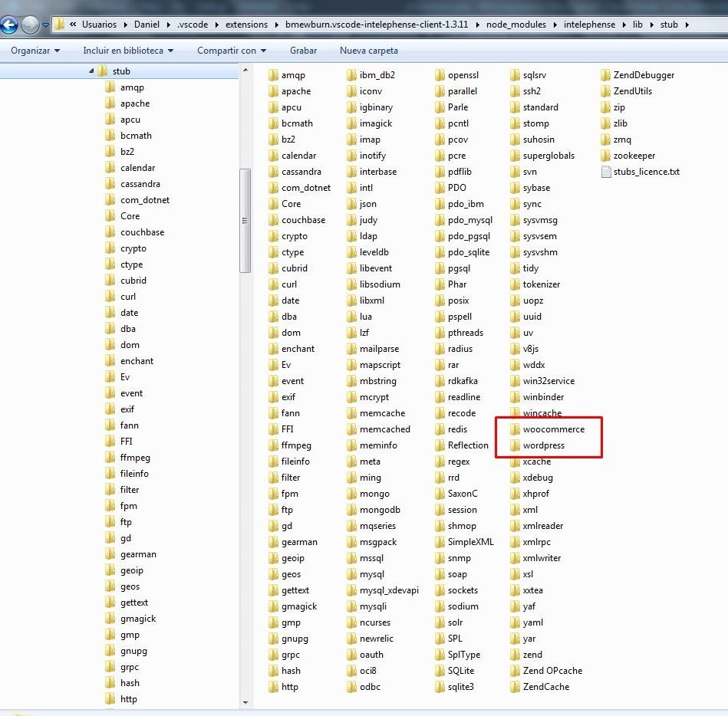This screenshot has width=728, height=716.
Task: Click the Back navigation arrow button
Action: tap(8, 25)
